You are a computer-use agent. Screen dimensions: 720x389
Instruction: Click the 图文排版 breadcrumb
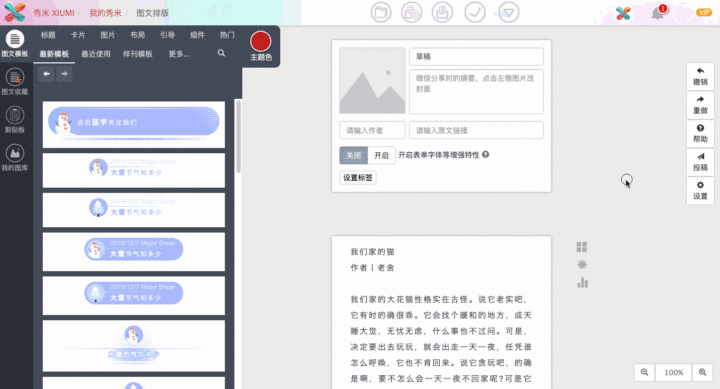pyautogui.click(x=152, y=13)
